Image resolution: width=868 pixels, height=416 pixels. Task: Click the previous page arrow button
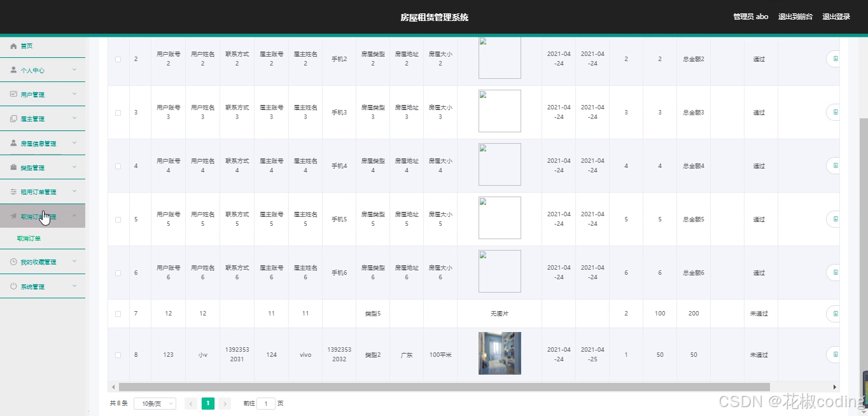point(190,403)
